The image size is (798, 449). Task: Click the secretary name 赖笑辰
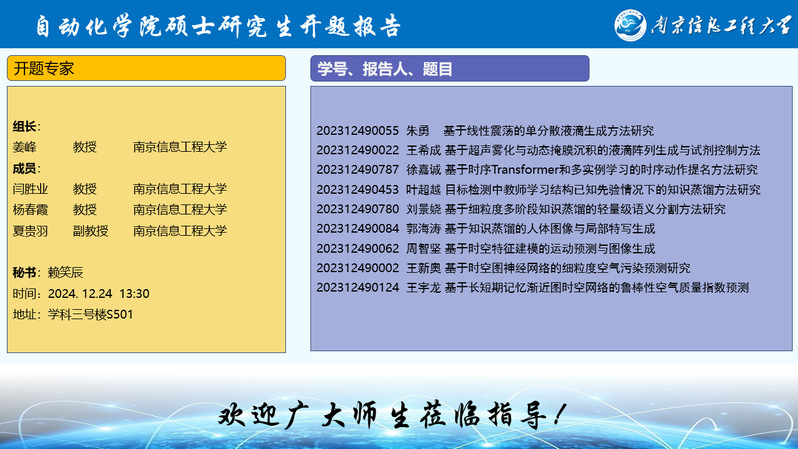(65, 272)
